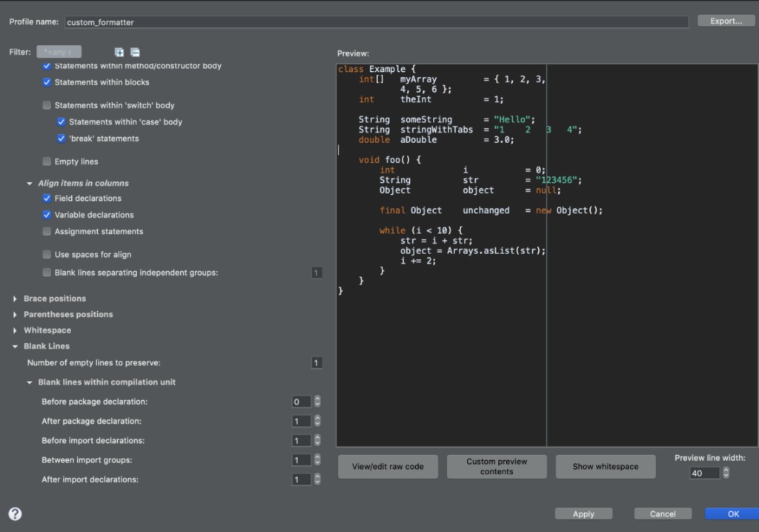The height and width of the screenshot is (532, 759).
Task: Click the Collapse All icon beside Filter
Action: pyautogui.click(x=135, y=52)
